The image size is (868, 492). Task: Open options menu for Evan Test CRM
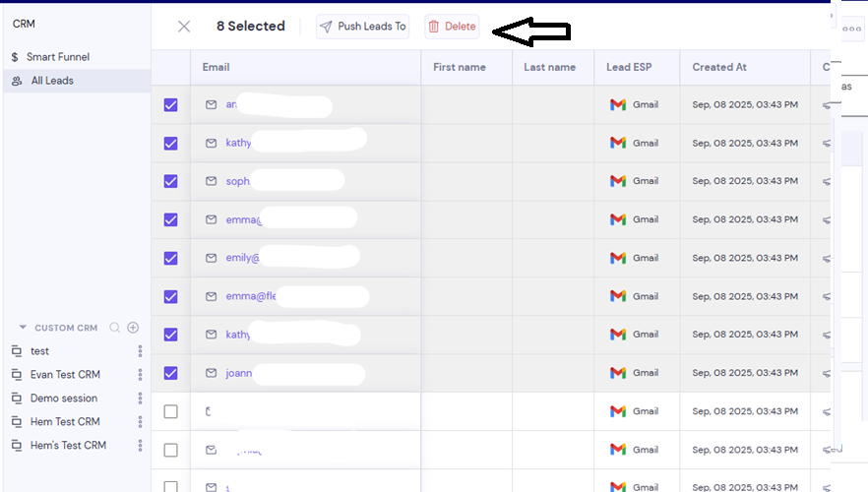(140, 375)
